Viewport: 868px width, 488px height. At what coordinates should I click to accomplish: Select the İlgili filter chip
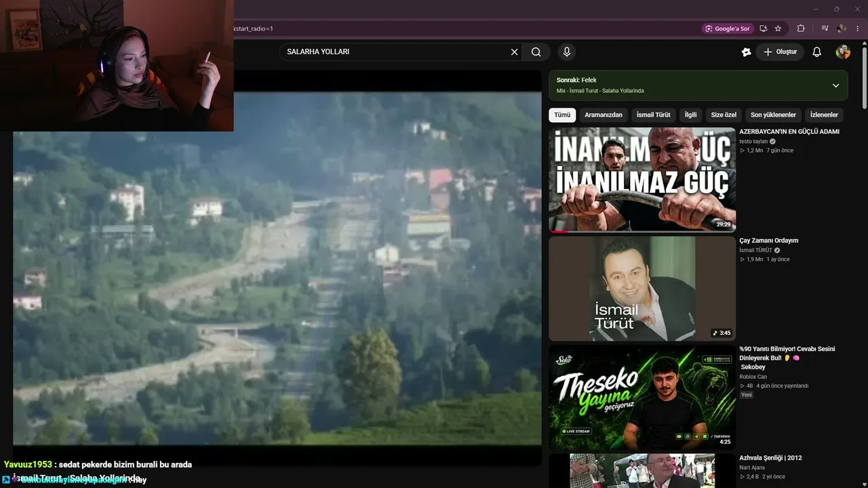pos(690,115)
